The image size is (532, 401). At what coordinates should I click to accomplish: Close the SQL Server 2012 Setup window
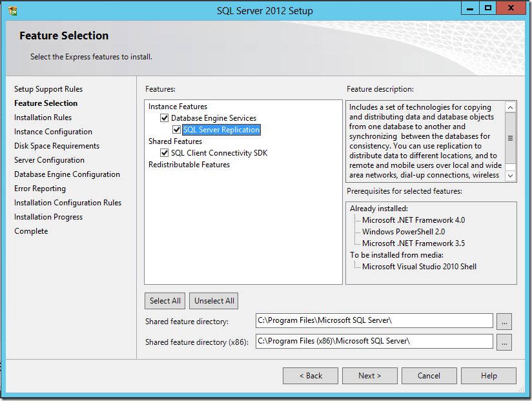click(511, 8)
